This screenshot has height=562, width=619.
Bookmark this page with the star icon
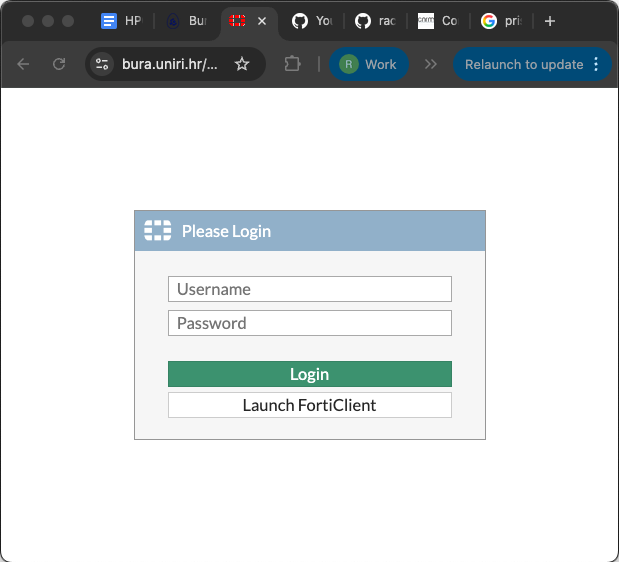click(x=242, y=64)
